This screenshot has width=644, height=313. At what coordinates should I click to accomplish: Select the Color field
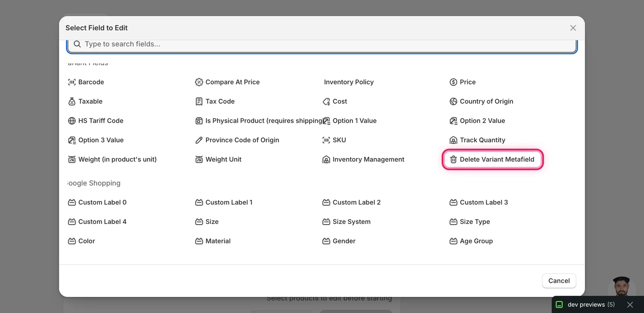point(81,241)
